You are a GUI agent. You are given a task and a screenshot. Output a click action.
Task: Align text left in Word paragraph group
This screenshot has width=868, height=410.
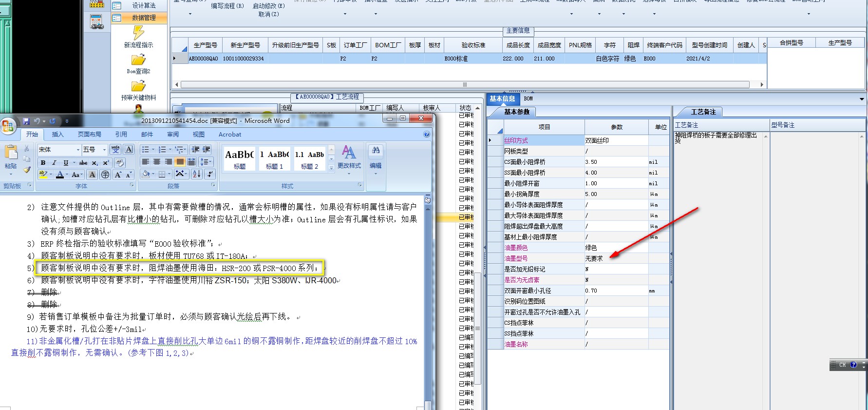[x=145, y=162]
